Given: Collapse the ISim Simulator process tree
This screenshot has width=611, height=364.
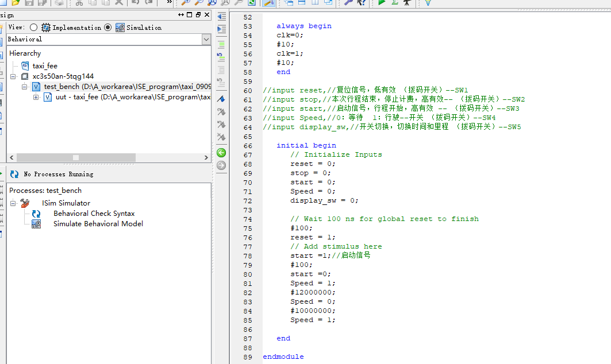Looking at the screenshot, I should pos(13,203).
